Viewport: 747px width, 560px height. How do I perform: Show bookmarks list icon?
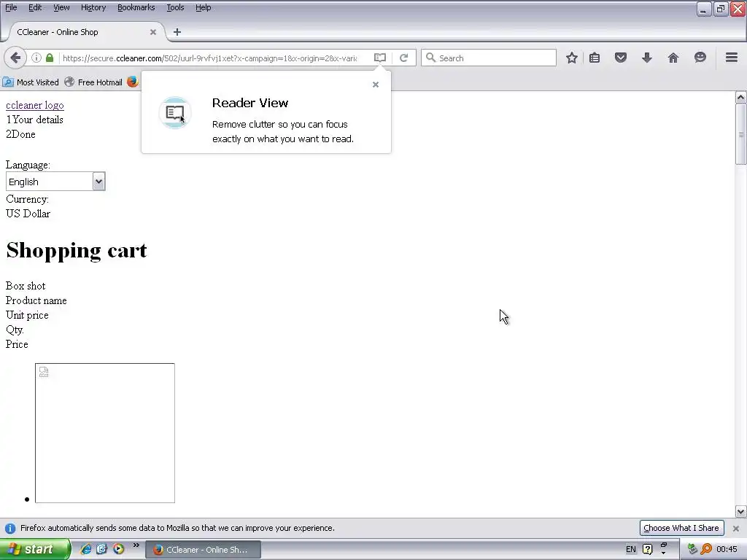595,58
